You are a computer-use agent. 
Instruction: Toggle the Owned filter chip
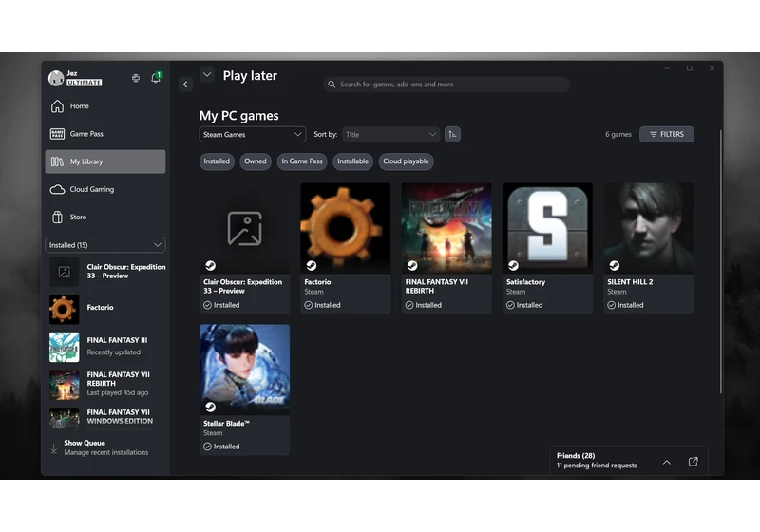coord(255,161)
